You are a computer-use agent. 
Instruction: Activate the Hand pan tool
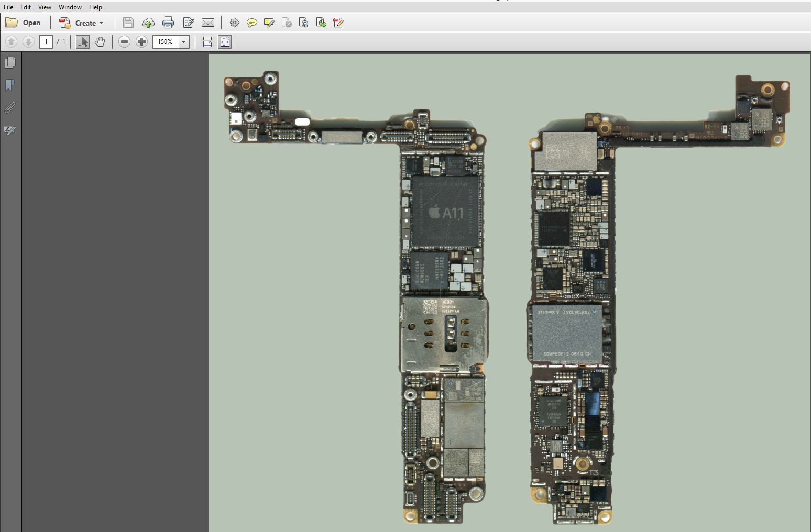tap(100, 42)
